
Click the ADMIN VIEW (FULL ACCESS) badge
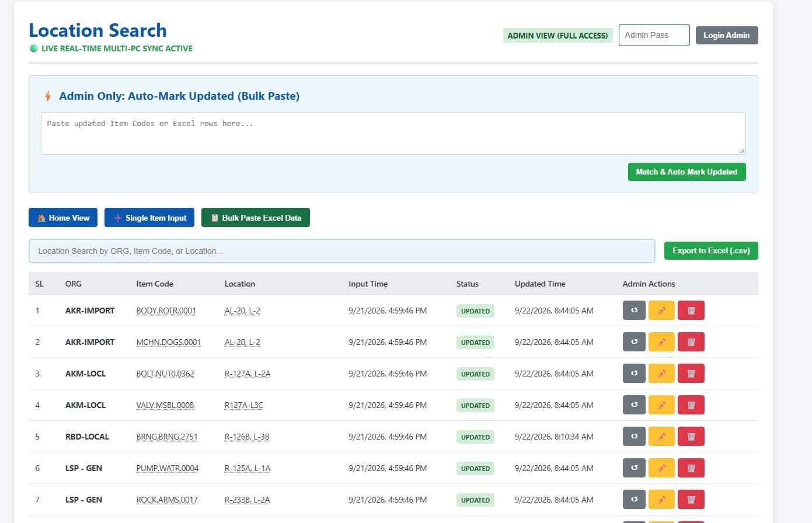(557, 36)
